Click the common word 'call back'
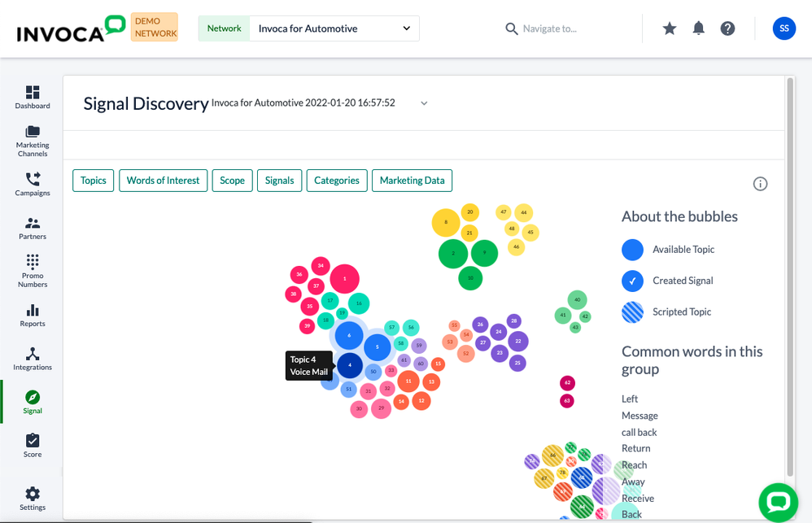812x523 pixels. [x=639, y=433]
